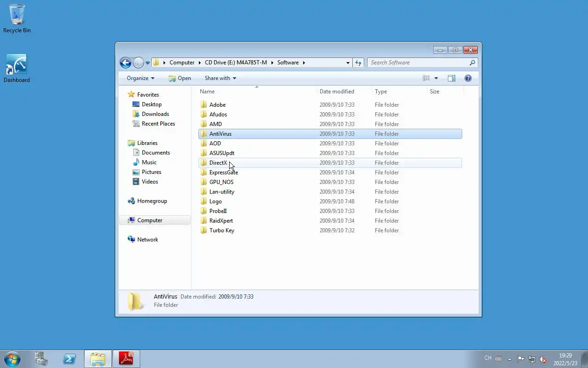Select the Lan-utility folder icon
Screen dimensions: 588x368
[204, 192]
